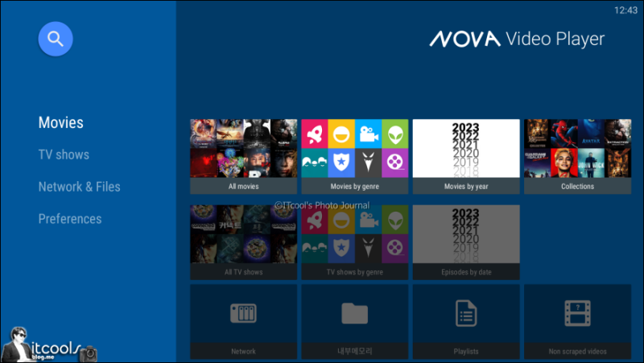The image size is (644, 363).
Task: Open Movies by genre card
Action: 355,156
